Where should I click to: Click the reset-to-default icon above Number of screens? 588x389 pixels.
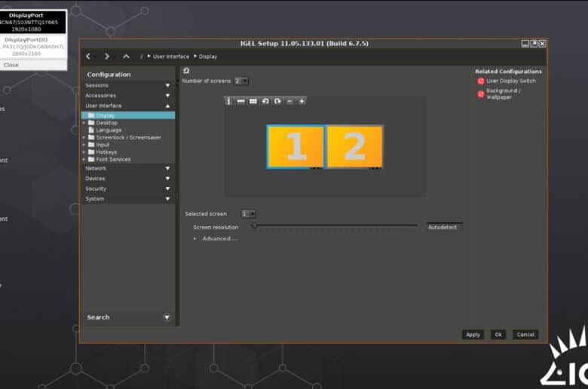[x=186, y=71]
